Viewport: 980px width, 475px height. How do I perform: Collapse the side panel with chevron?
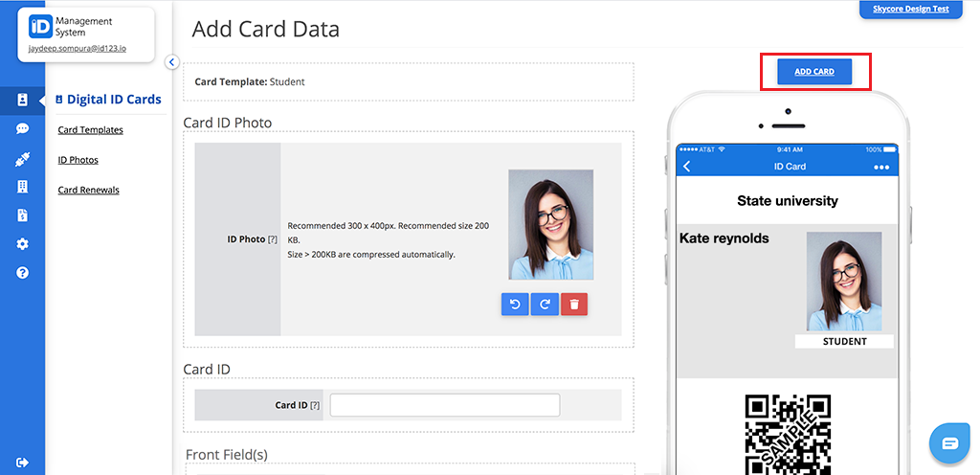coord(172,62)
